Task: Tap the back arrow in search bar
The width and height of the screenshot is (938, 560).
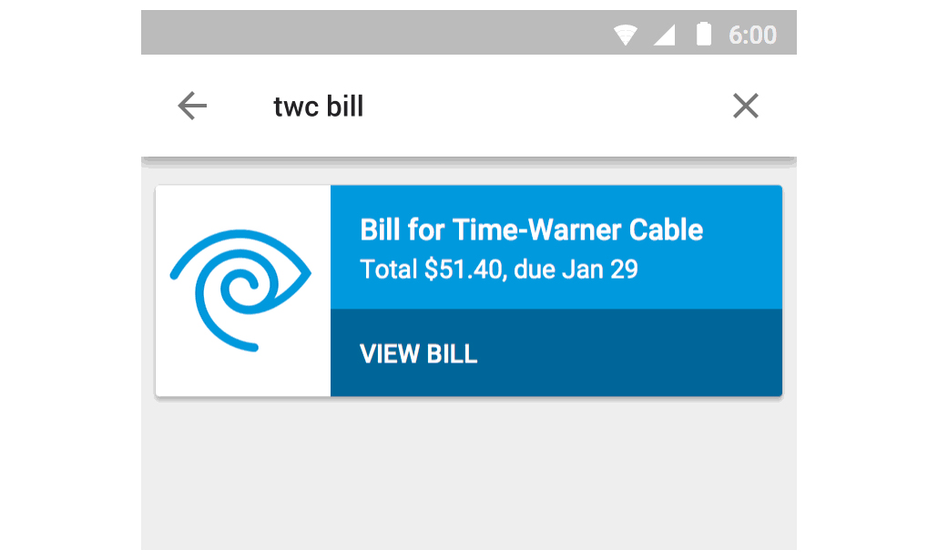Action: click(192, 107)
